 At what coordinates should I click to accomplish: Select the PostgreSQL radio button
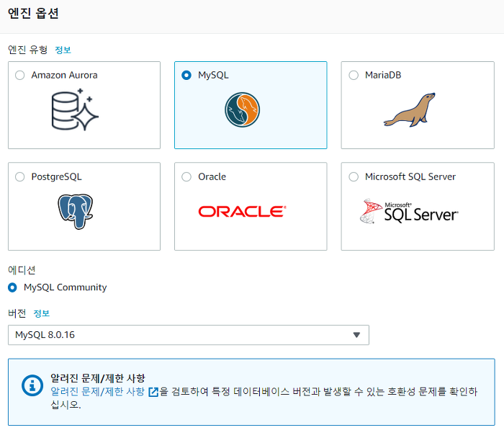[x=20, y=177]
